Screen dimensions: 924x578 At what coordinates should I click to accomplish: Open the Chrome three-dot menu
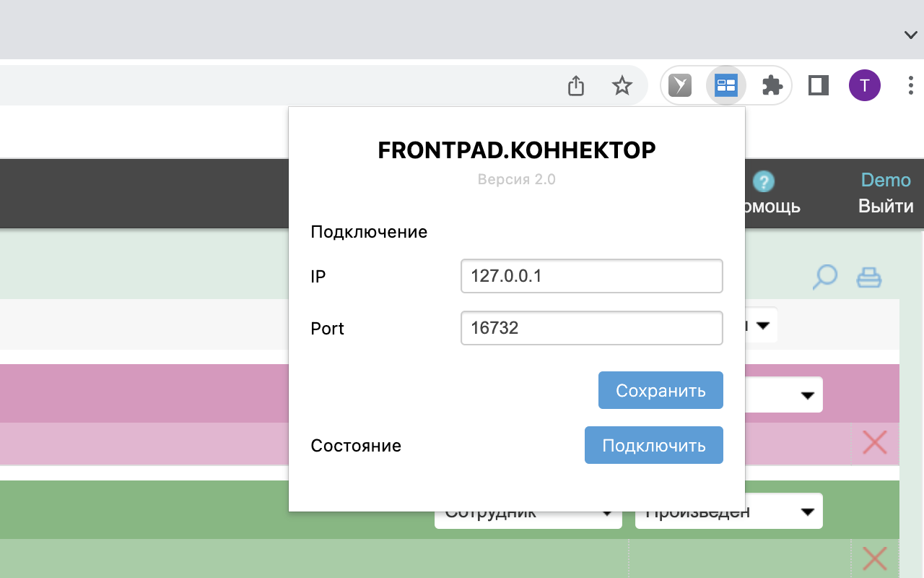click(x=910, y=86)
